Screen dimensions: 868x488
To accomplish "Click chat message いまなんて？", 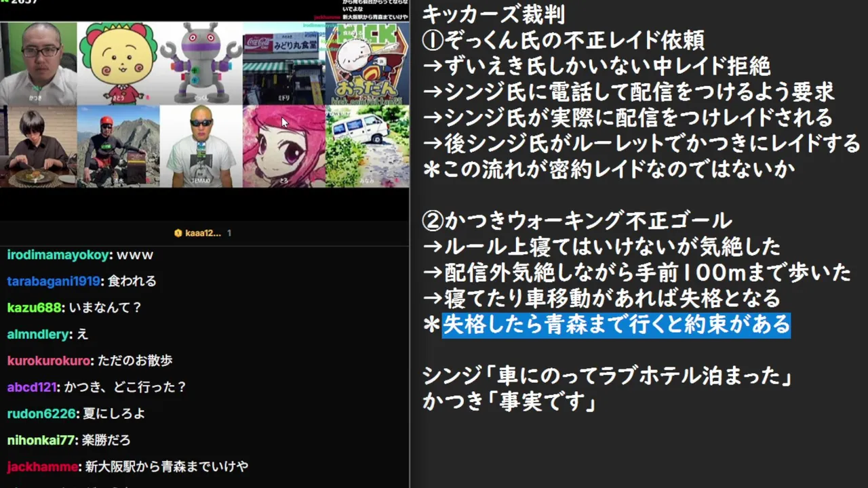I will [106, 308].
